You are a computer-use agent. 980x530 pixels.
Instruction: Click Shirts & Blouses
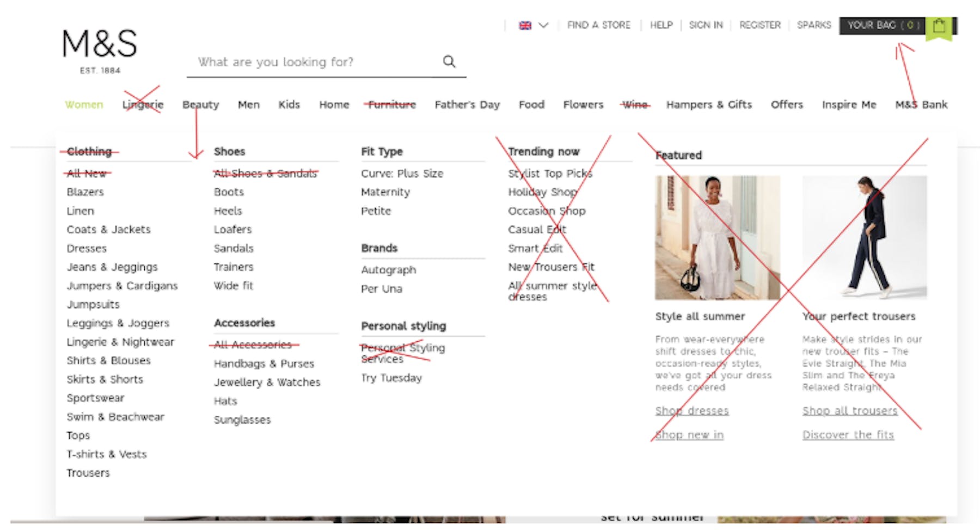click(x=108, y=361)
